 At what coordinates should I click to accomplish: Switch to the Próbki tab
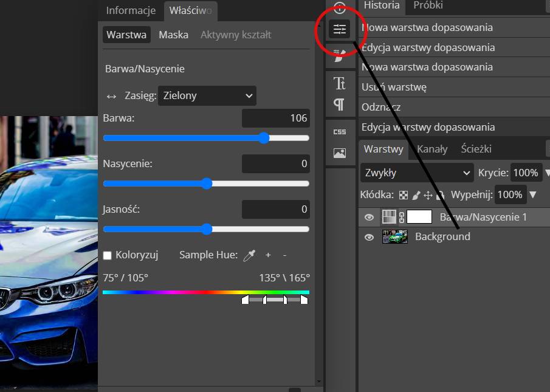[428, 5]
